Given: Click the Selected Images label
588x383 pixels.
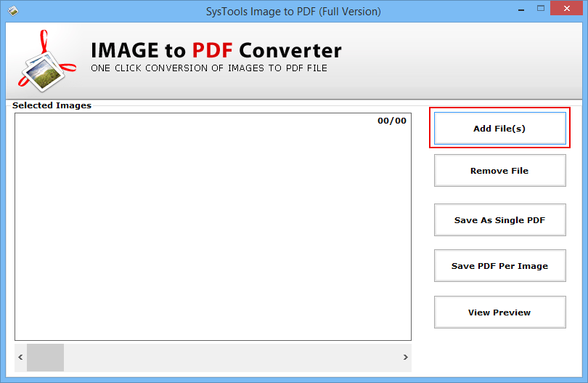Looking at the screenshot, I should pyautogui.click(x=52, y=105).
